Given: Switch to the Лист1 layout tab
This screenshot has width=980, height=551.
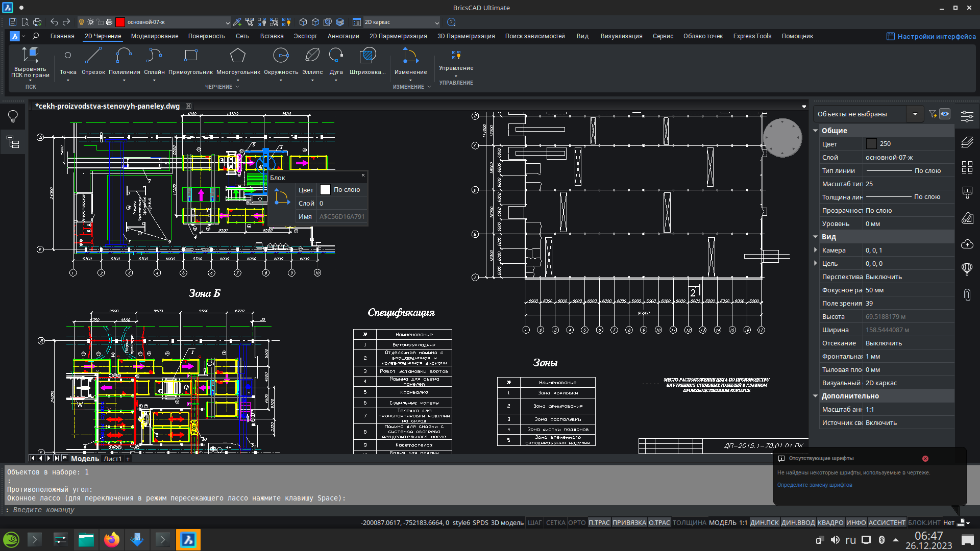Looking at the screenshot, I should coord(112,459).
